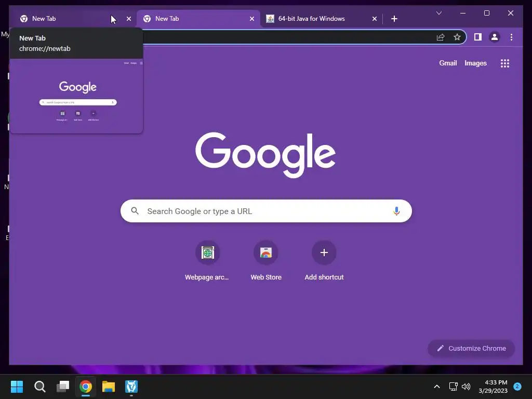Open the Images link
Image resolution: width=532 pixels, height=399 pixels.
tap(475, 63)
